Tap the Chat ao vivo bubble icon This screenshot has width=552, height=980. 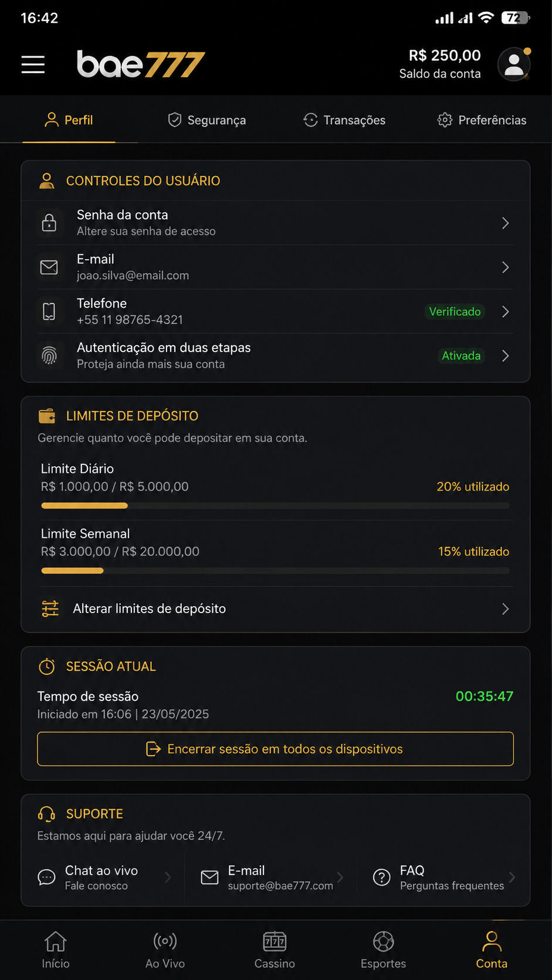46,877
